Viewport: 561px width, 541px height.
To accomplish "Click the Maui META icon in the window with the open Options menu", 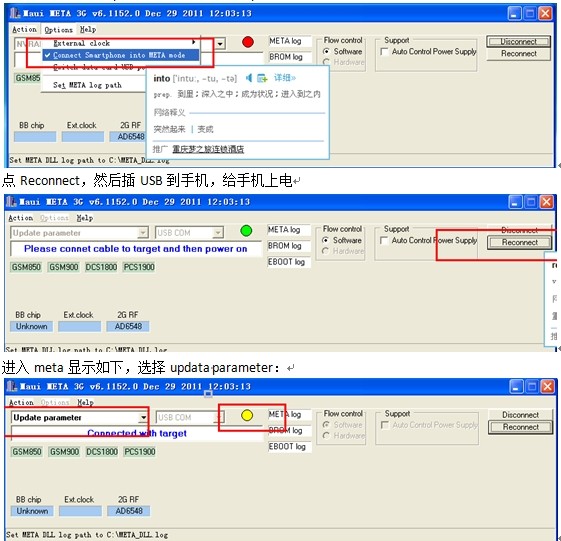I will 15,13.
